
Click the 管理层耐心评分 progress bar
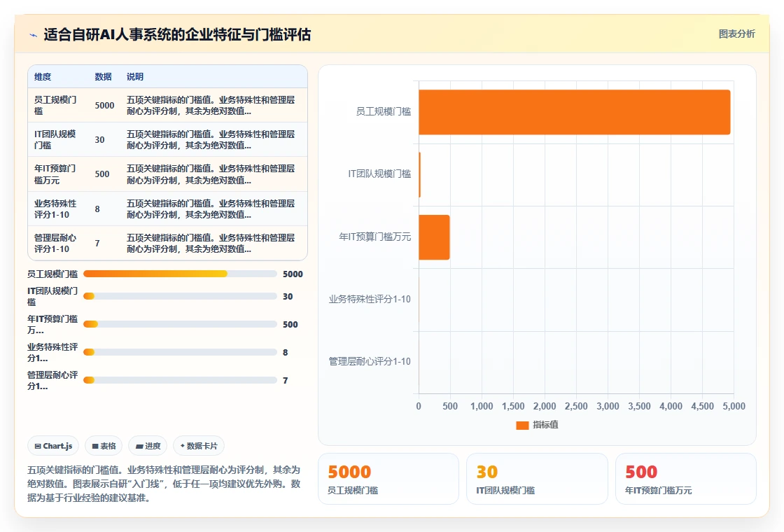click(x=180, y=381)
